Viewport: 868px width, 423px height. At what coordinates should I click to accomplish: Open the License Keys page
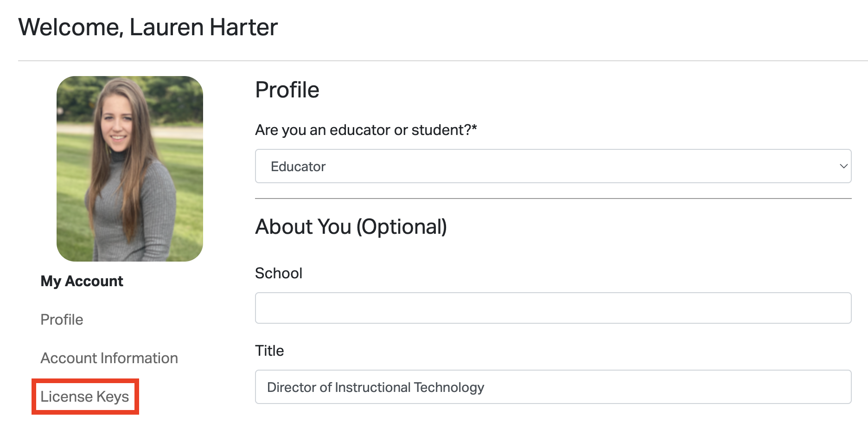[85, 397]
